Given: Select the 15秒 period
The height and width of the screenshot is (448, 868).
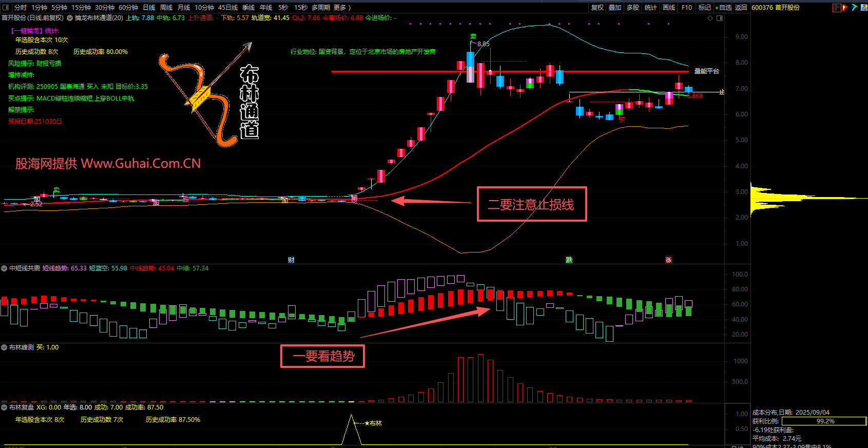Looking at the screenshot, I should pyautogui.click(x=301, y=8).
